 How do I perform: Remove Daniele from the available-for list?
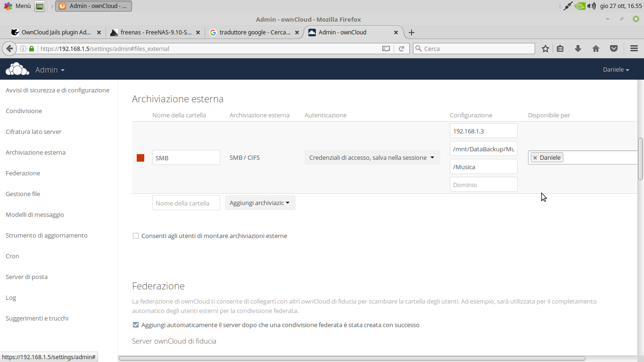click(x=535, y=158)
